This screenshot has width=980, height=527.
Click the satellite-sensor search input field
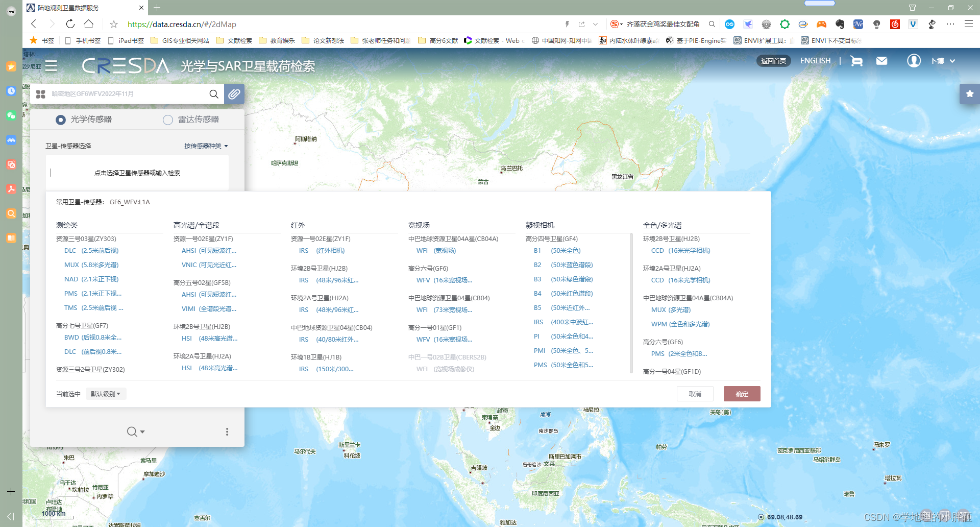pyautogui.click(x=137, y=173)
